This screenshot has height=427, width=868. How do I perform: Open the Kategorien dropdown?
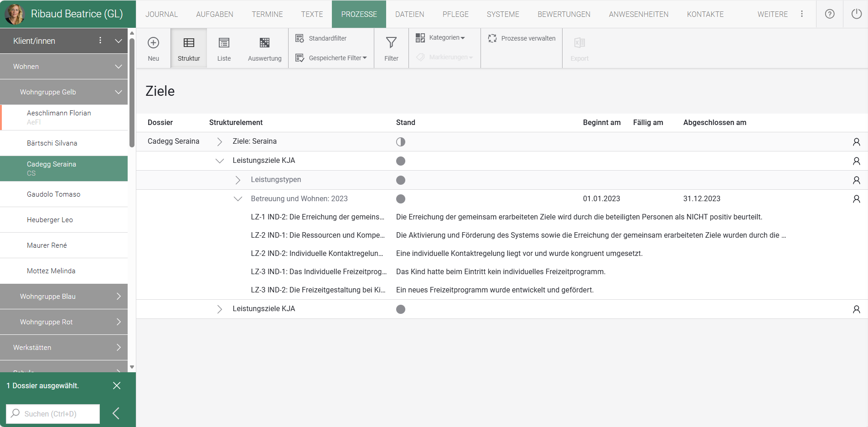pos(440,38)
